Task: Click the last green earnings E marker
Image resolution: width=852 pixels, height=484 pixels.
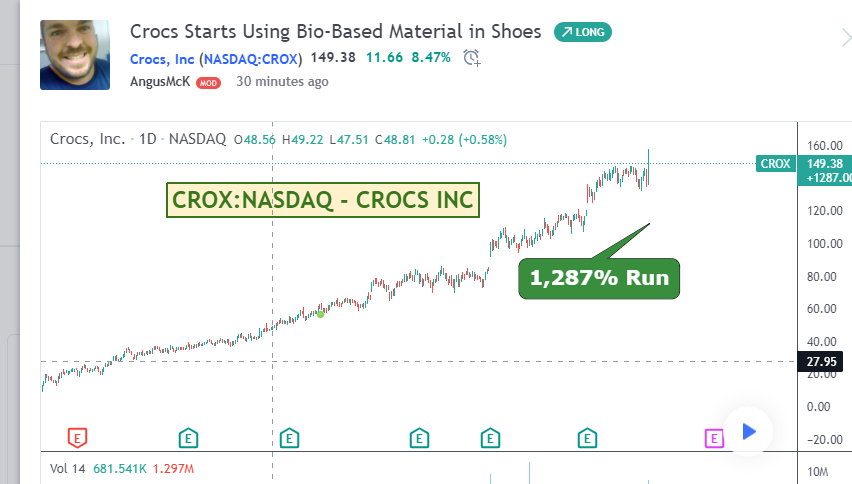Action: point(587,438)
